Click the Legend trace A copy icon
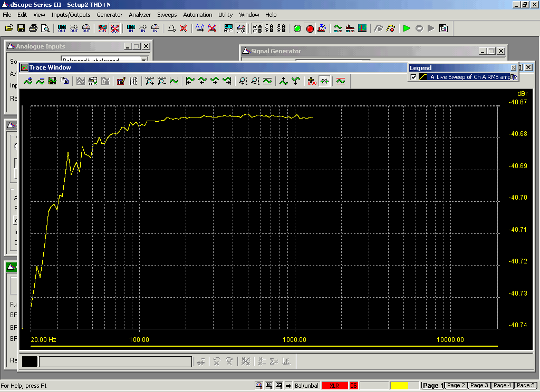Viewport: 540px width, 392px height. click(514, 77)
